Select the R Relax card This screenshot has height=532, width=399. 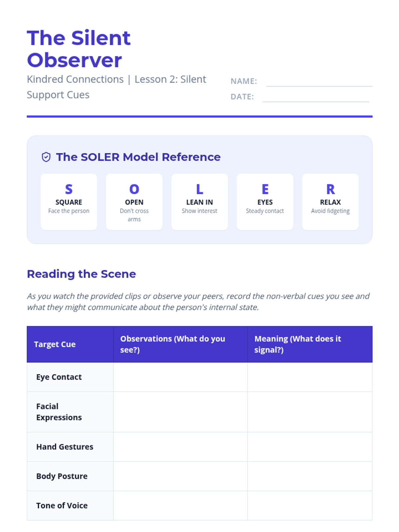331,202
